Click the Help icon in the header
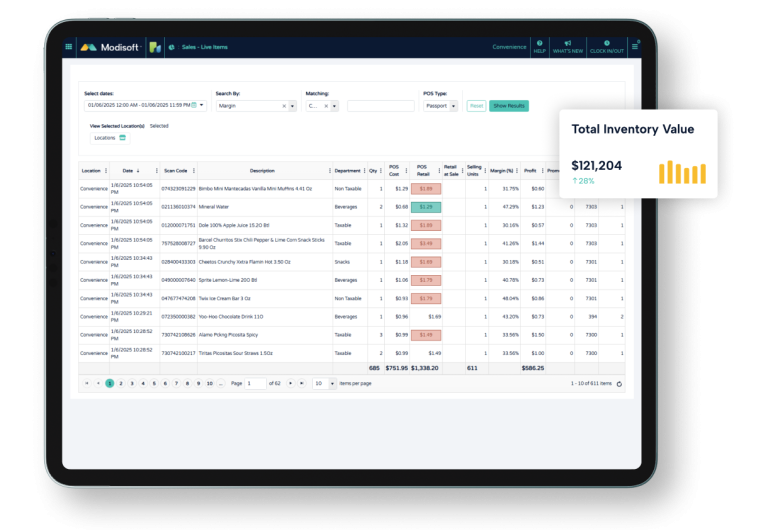Image resolution: width=768 pixels, height=530 pixels. (x=539, y=46)
